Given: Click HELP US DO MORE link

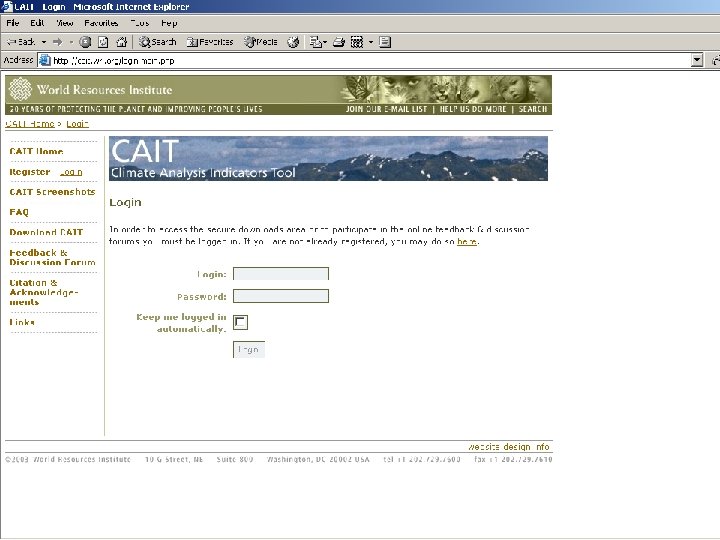Looking at the screenshot, I should [x=473, y=109].
